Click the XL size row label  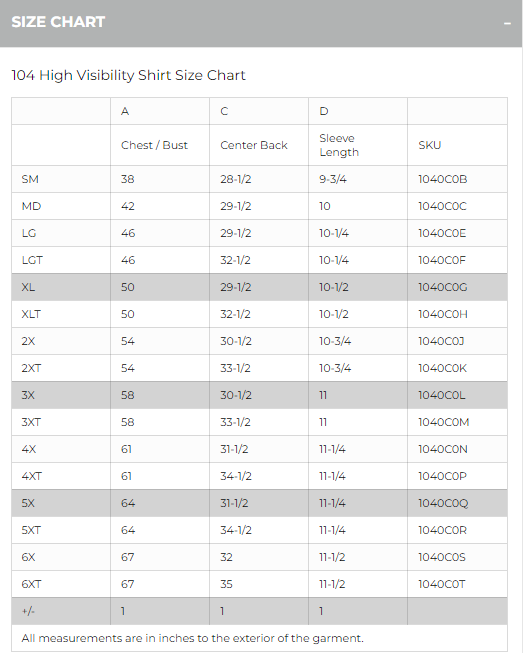tap(28, 287)
